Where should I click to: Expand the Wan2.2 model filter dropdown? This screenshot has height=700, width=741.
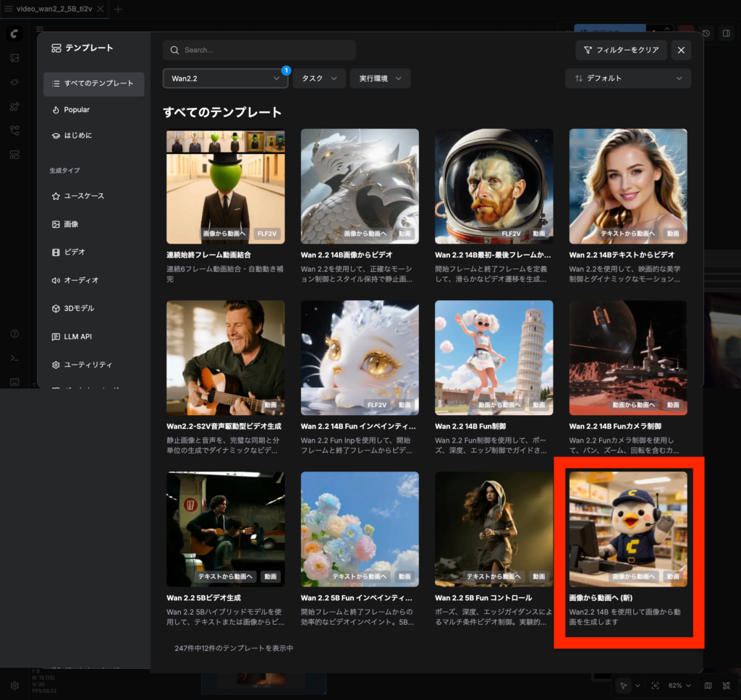[x=225, y=78]
